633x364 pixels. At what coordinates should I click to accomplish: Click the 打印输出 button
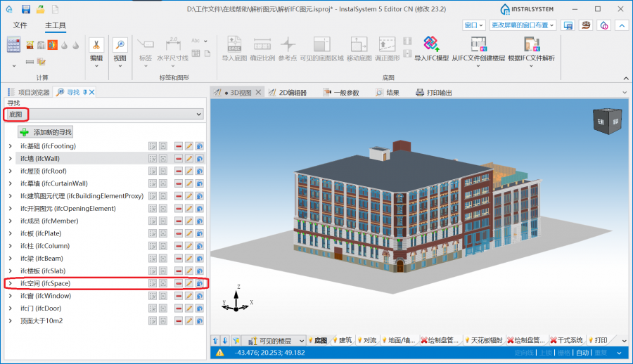pos(434,92)
